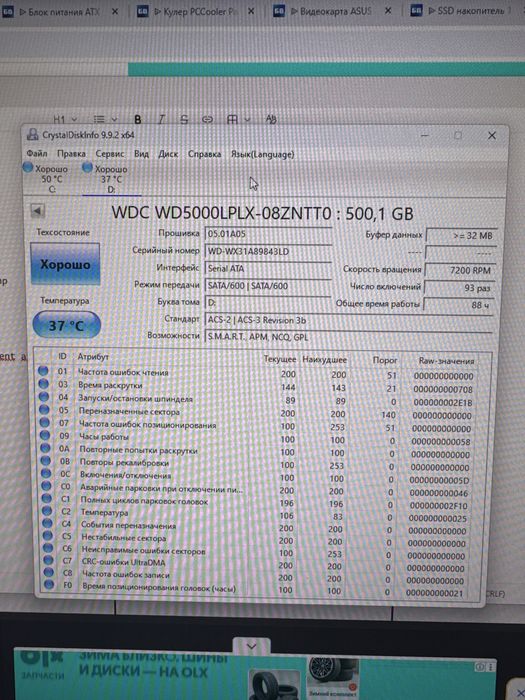This screenshot has width=525, height=700.
Task: Click the Возможности field S.M.A.R.T., APM, NCQ, GPL
Action: 348,337
